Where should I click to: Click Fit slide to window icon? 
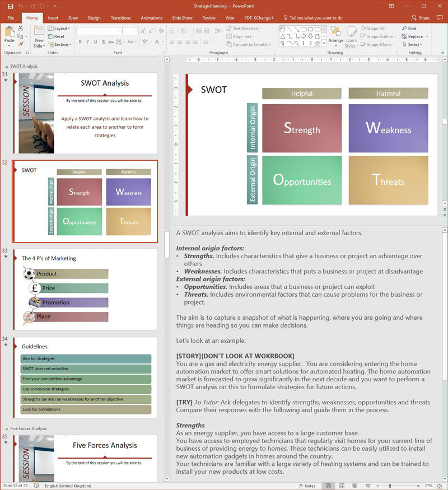click(x=439, y=486)
